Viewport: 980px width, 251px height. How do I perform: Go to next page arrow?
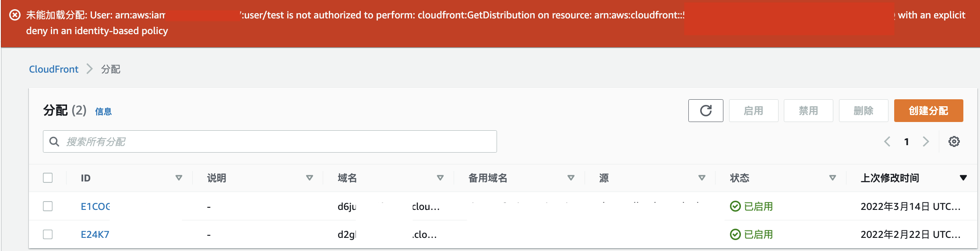click(x=926, y=142)
